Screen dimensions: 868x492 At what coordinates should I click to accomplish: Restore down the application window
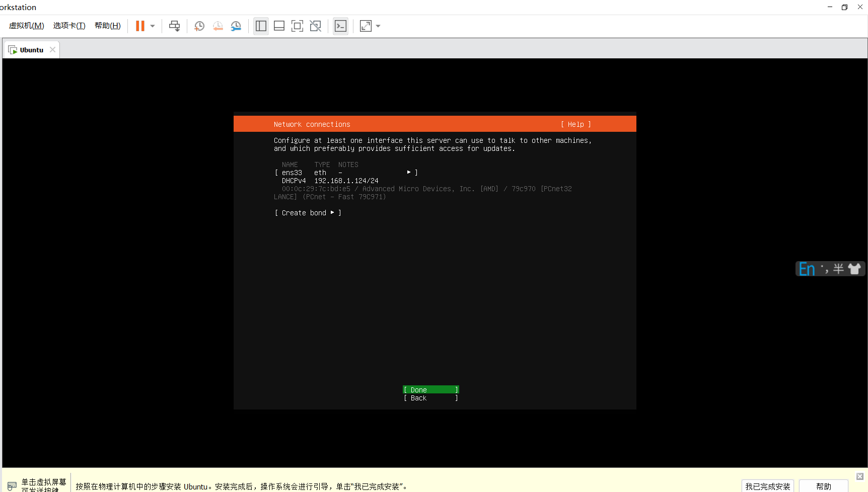tap(845, 7)
